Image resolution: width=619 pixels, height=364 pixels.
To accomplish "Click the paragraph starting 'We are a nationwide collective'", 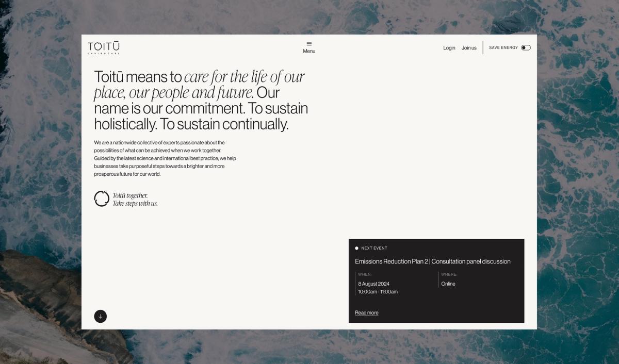I will [165, 158].
